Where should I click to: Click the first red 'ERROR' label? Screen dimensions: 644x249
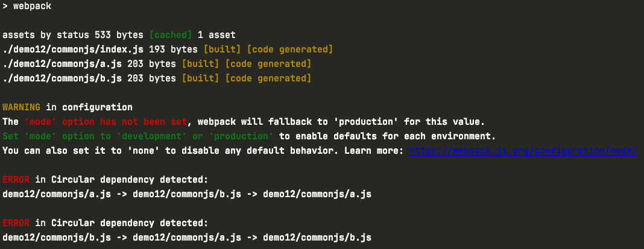pos(16,180)
